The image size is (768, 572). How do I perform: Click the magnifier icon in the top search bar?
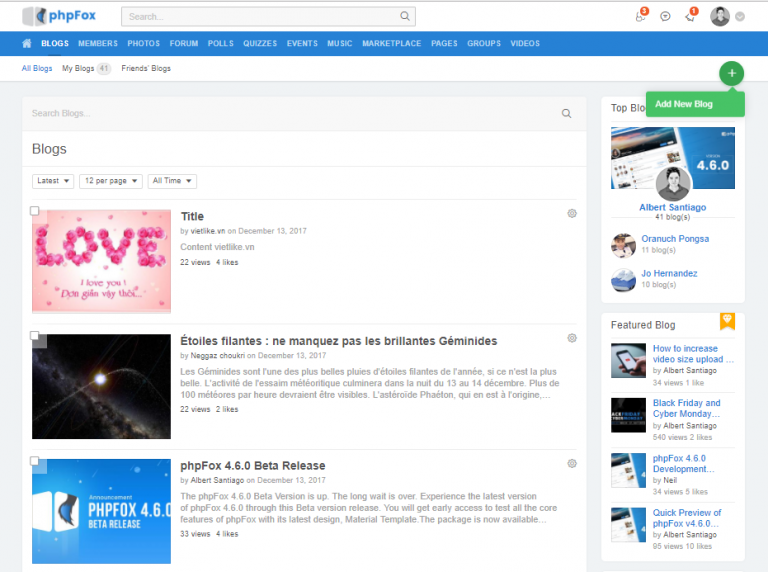405,16
